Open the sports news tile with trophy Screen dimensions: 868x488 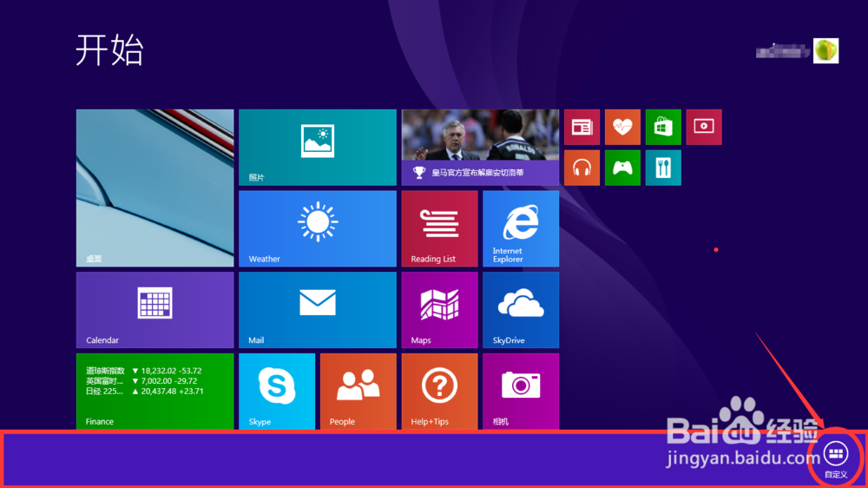coord(480,148)
